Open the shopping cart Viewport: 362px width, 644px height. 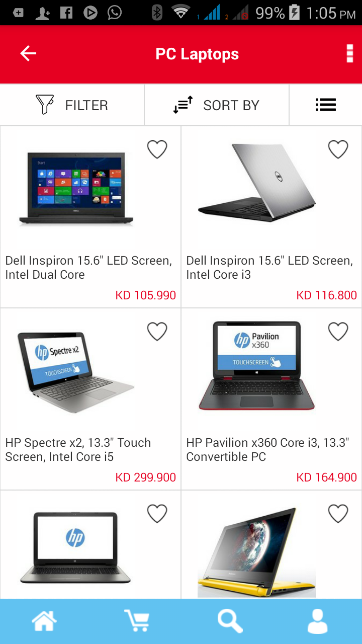click(137, 621)
